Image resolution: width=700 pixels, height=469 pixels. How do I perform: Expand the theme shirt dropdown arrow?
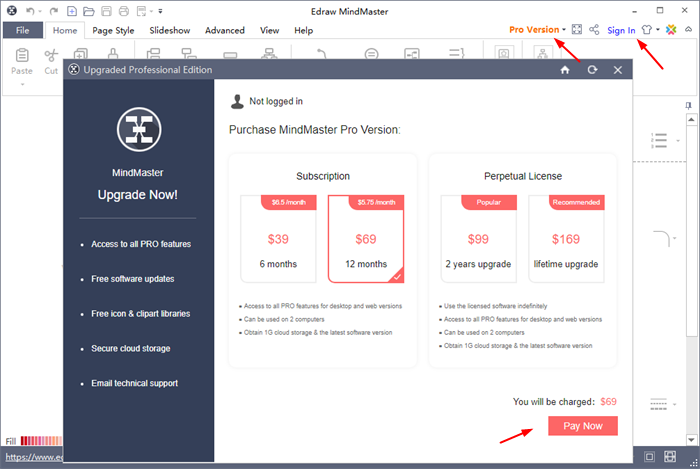(658, 30)
